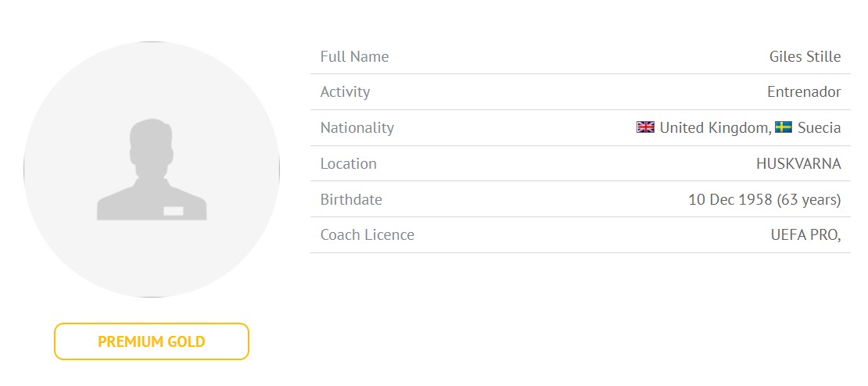Select the name Giles Stille
This screenshot has height=386, width=868.
pyautogui.click(x=805, y=56)
